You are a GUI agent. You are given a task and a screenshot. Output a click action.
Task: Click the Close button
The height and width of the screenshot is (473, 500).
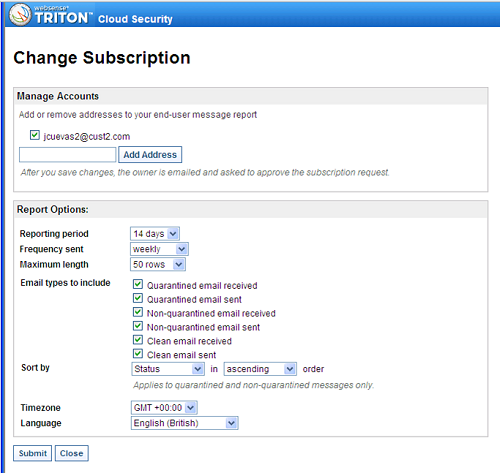[x=72, y=453]
